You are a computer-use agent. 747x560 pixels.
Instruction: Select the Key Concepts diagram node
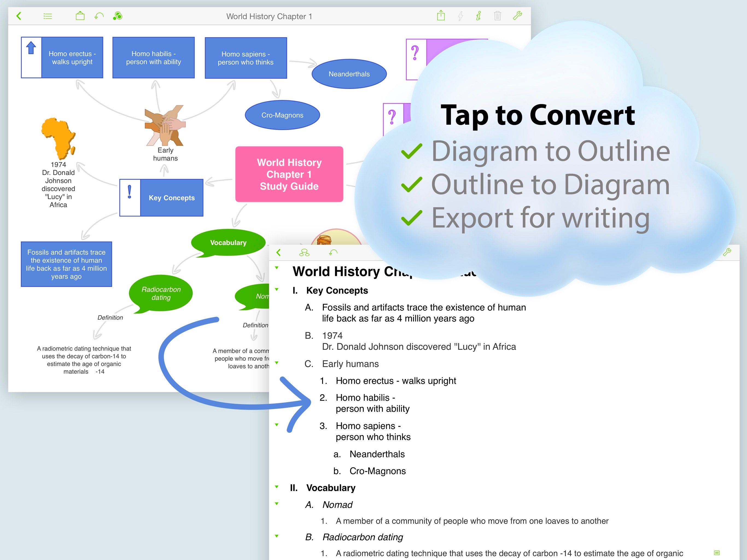tap(171, 198)
